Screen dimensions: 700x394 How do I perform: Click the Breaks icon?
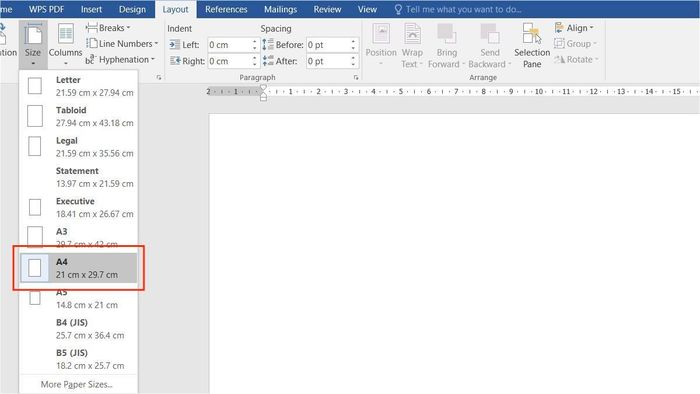pos(92,28)
